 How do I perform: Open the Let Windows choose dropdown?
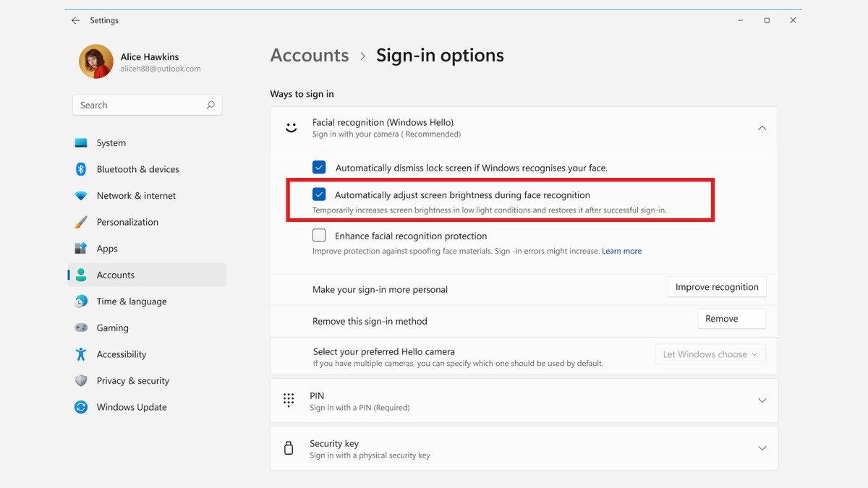pyautogui.click(x=710, y=354)
